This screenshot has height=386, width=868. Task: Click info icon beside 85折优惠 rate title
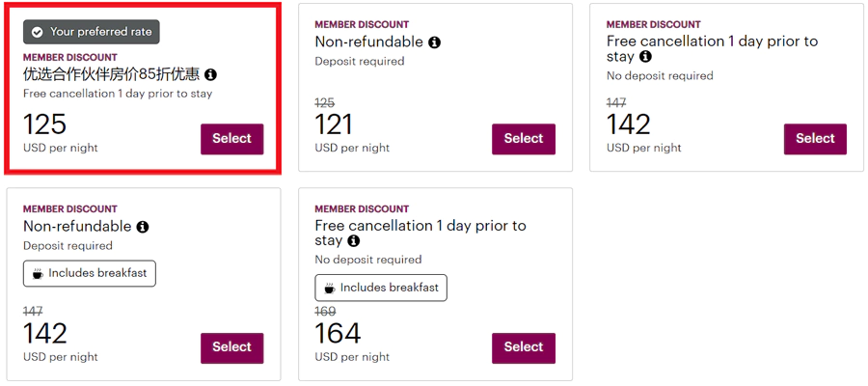pos(211,74)
